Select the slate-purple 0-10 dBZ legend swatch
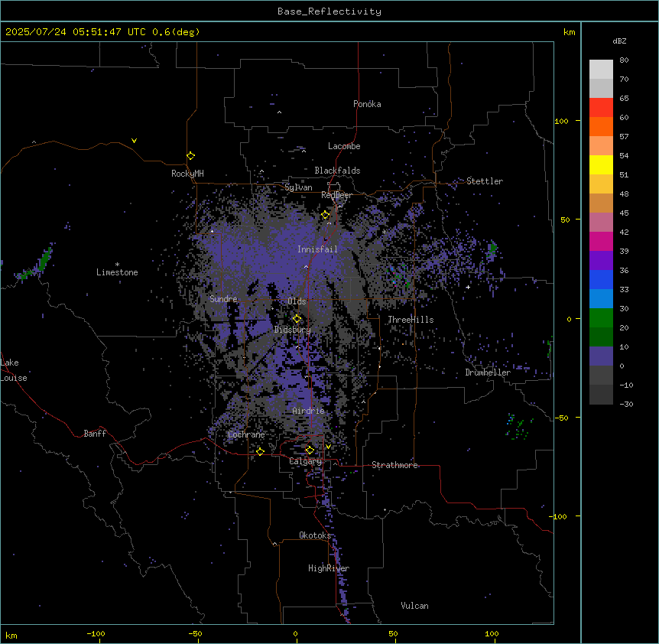This screenshot has height=644, width=659. [601, 356]
